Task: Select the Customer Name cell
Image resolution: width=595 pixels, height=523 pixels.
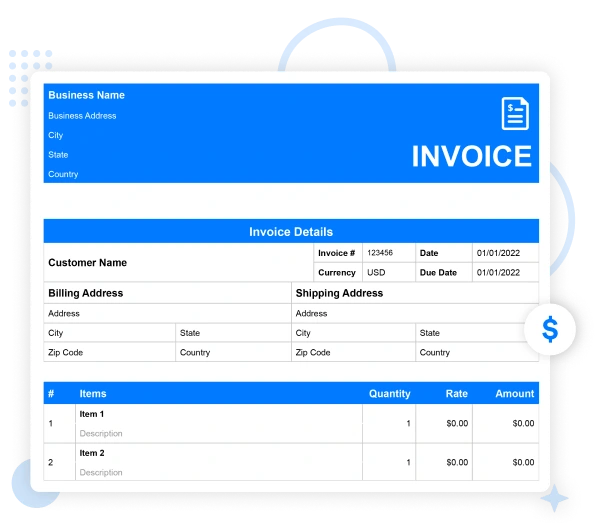Action: click(179, 263)
